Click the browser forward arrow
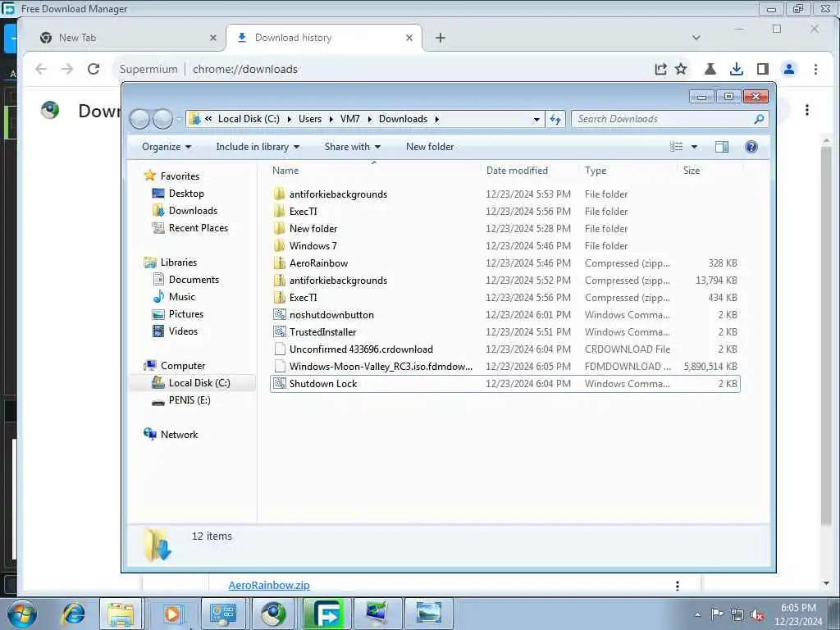Screen dimensions: 840x630 [x=67, y=69]
